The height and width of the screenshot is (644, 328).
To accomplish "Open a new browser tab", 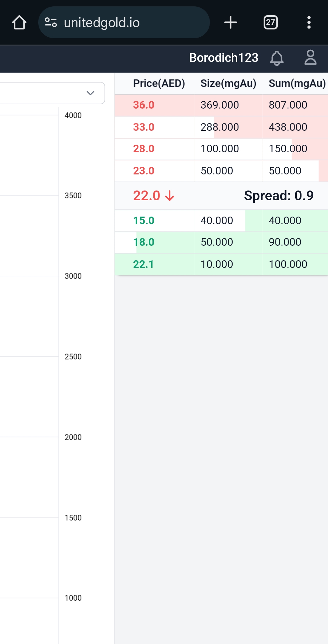I will pos(231,22).
